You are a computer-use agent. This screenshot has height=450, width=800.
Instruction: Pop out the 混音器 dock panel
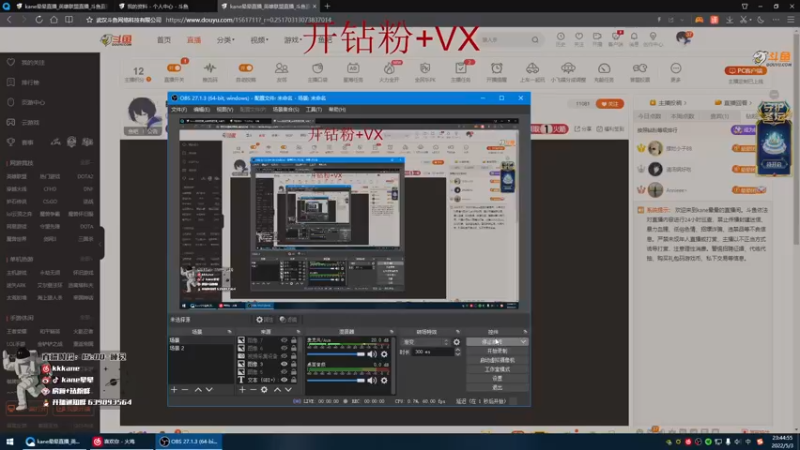[x=391, y=332]
